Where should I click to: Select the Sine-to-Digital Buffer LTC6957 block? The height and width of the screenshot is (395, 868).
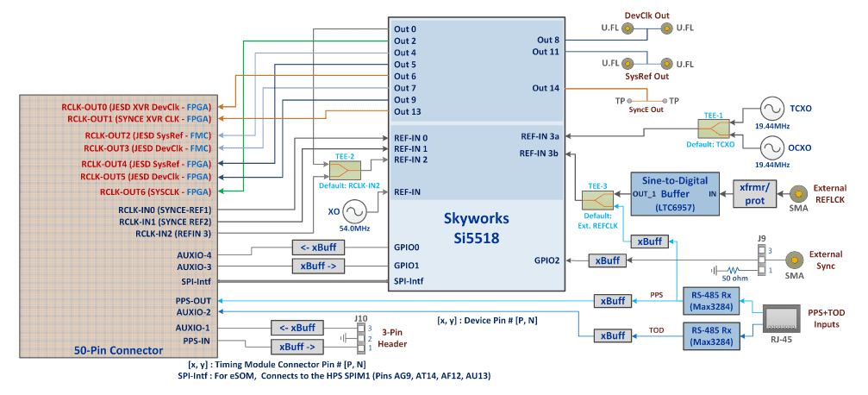[x=676, y=194]
